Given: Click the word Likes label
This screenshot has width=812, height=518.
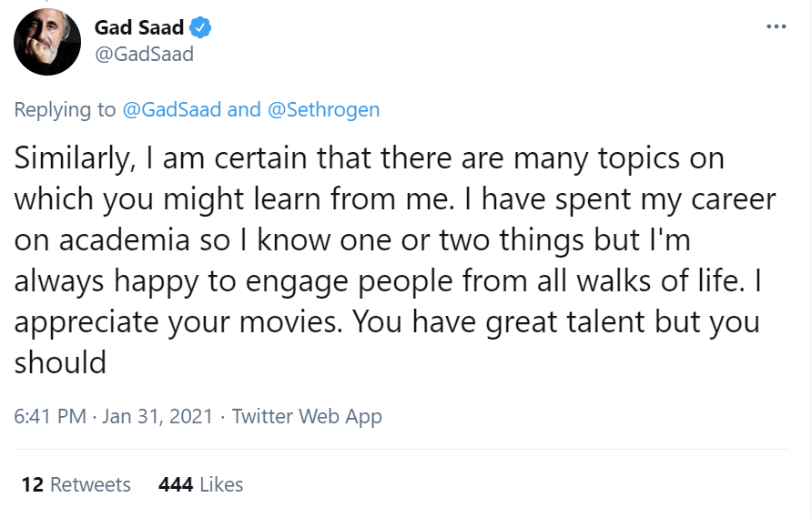Looking at the screenshot, I should tap(221, 484).
